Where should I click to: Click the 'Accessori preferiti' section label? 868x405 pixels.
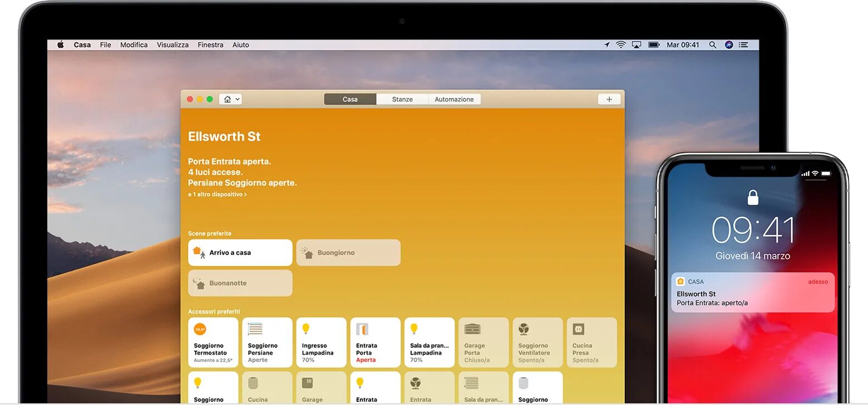[x=214, y=312]
